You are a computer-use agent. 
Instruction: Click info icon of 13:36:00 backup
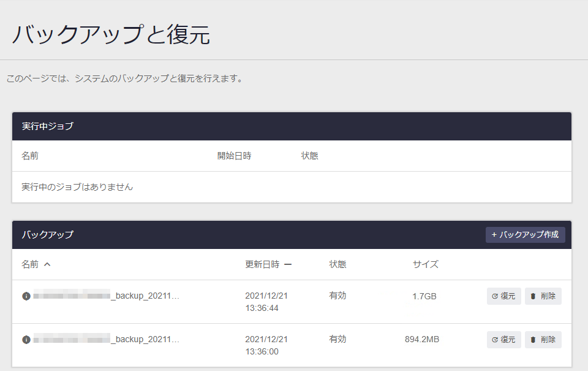pyautogui.click(x=26, y=340)
